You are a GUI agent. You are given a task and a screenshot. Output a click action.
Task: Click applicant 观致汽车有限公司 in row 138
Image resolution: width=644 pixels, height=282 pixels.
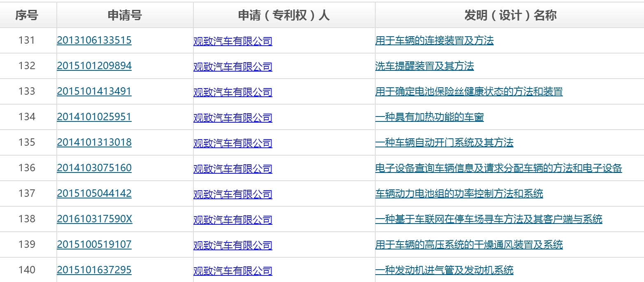233,220
